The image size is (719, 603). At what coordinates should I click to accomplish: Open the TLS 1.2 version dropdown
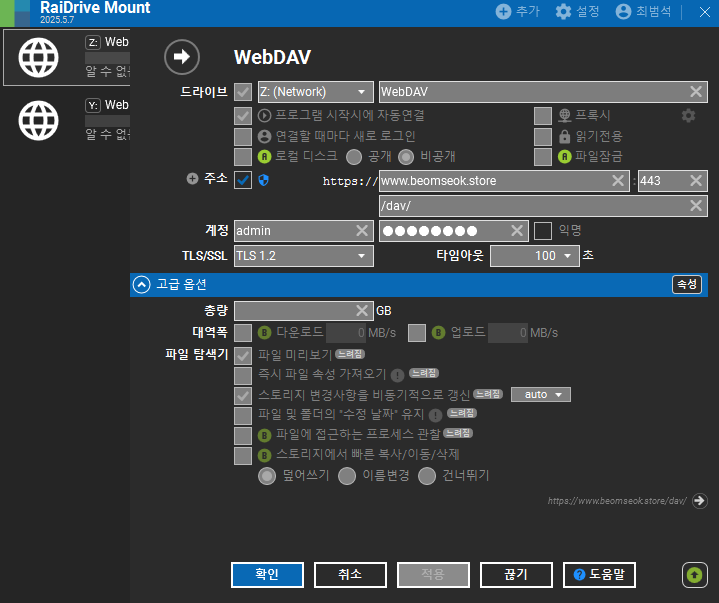click(304, 256)
